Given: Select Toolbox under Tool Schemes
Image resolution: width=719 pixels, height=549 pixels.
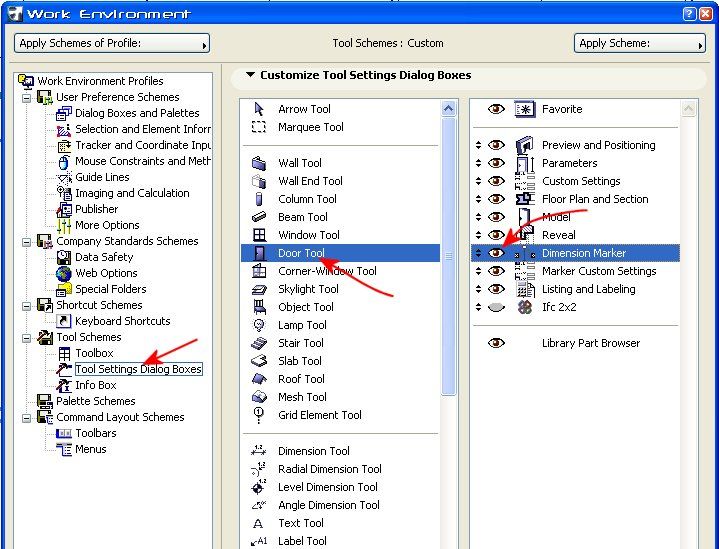Looking at the screenshot, I should coord(94,353).
